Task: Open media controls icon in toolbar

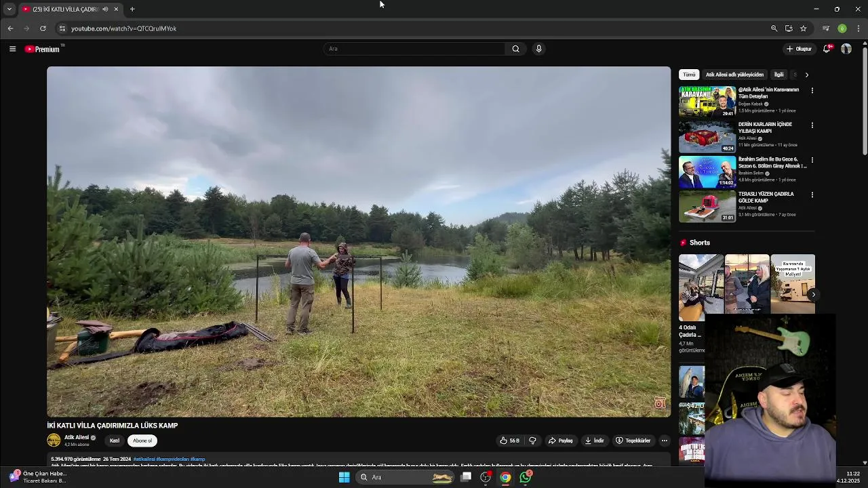Action: pos(825,28)
